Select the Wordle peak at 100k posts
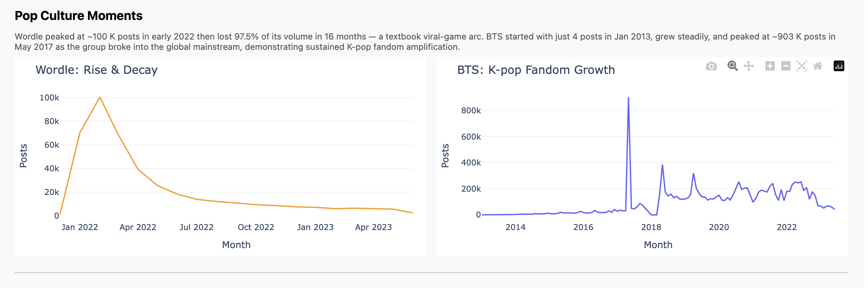The width and height of the screenshot is (868, 288). [x=100, y=97]
